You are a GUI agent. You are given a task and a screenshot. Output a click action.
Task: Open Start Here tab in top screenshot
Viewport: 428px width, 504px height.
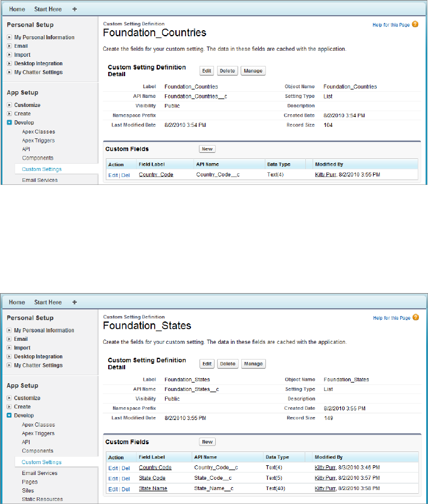pos(48,9)
